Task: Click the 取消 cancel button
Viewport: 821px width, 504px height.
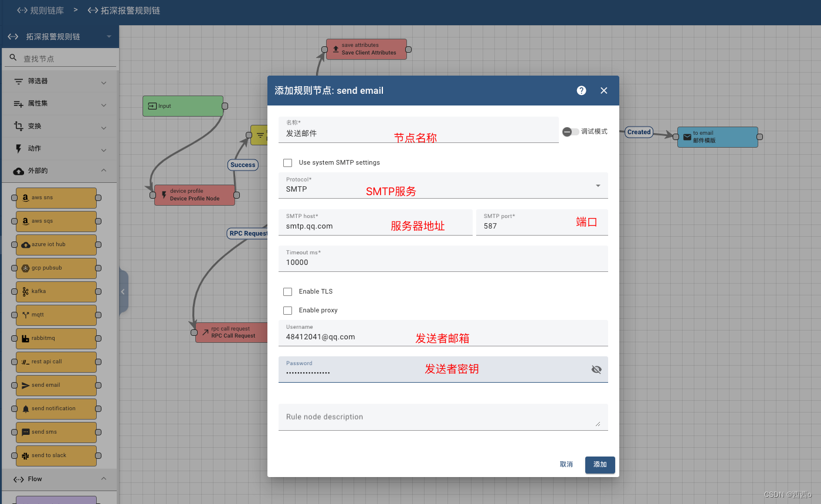Action: pyautogui.click(x=566, y=464)
